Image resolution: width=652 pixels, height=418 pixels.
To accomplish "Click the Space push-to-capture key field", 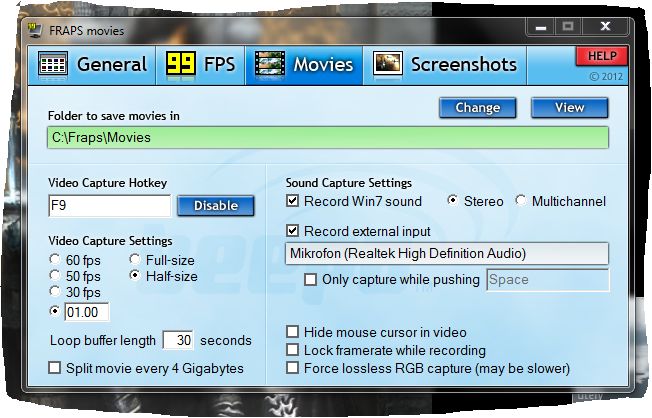I will (x=548, y=280).
